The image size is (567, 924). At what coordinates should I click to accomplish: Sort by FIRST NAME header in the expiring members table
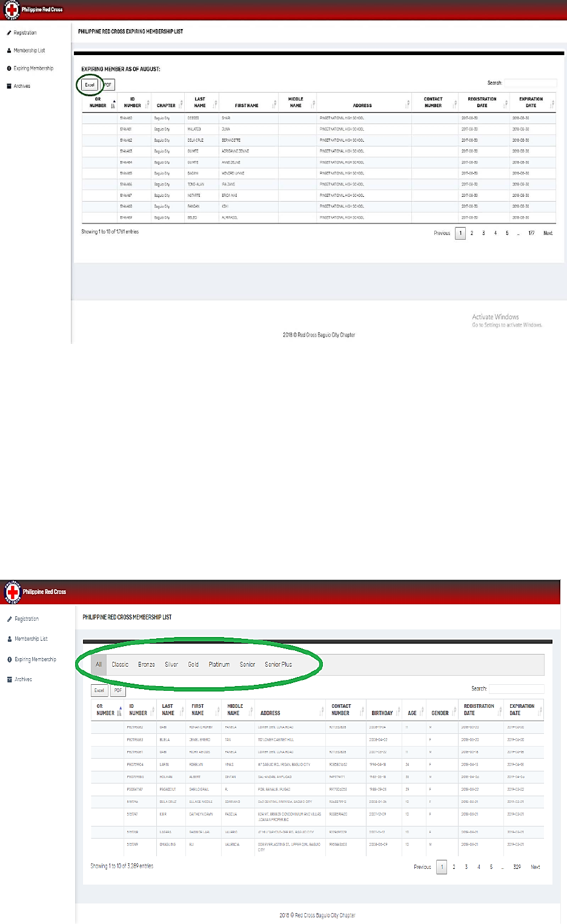pyautogui.click(x=247, y=105)
